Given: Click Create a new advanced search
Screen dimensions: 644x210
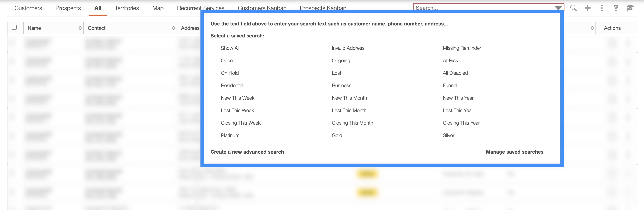Looking at the screenshot, I should [x=247, y=152].
